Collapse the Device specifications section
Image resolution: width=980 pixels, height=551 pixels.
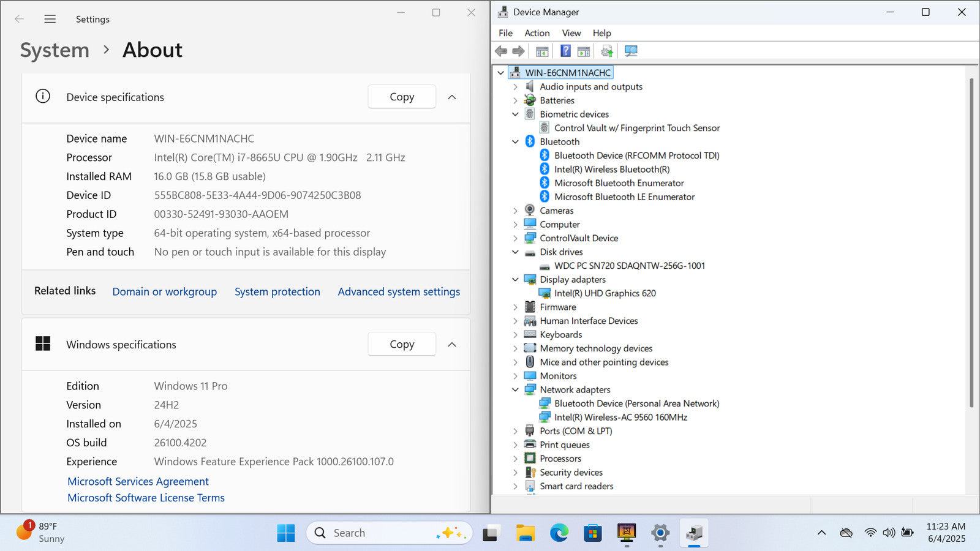point(452,97)
